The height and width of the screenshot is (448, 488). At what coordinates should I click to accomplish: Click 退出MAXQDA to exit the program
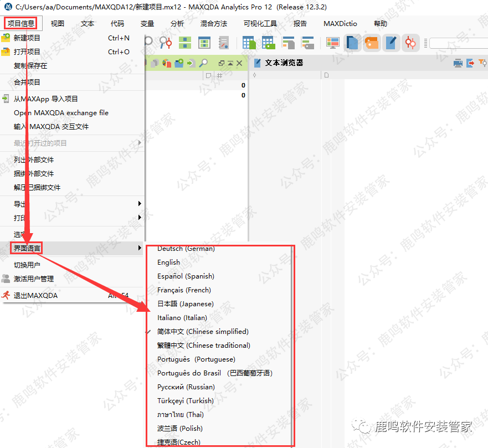click(35, 296)
